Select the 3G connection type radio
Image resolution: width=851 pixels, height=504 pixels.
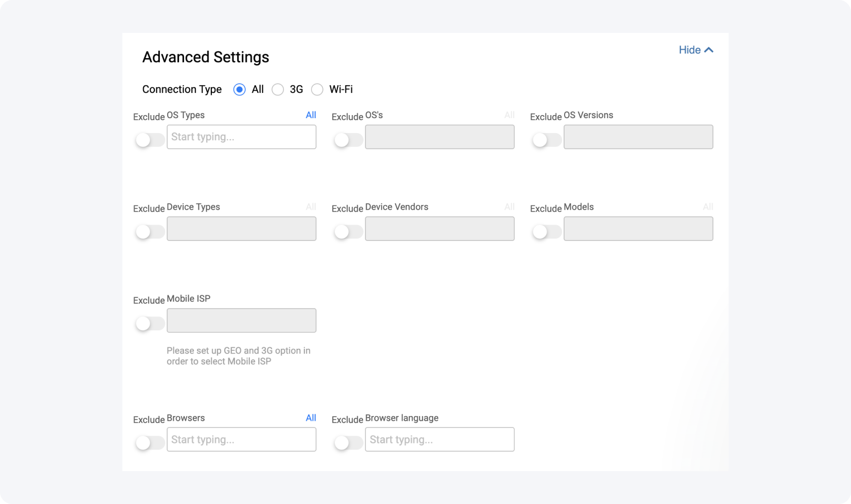tap(278, 89)
